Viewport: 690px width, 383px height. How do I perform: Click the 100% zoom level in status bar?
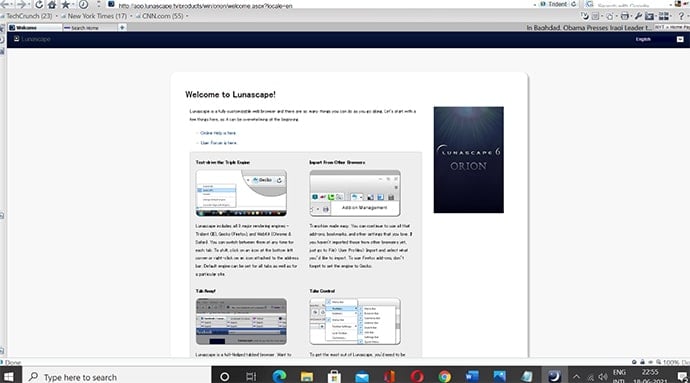(671, 362)
